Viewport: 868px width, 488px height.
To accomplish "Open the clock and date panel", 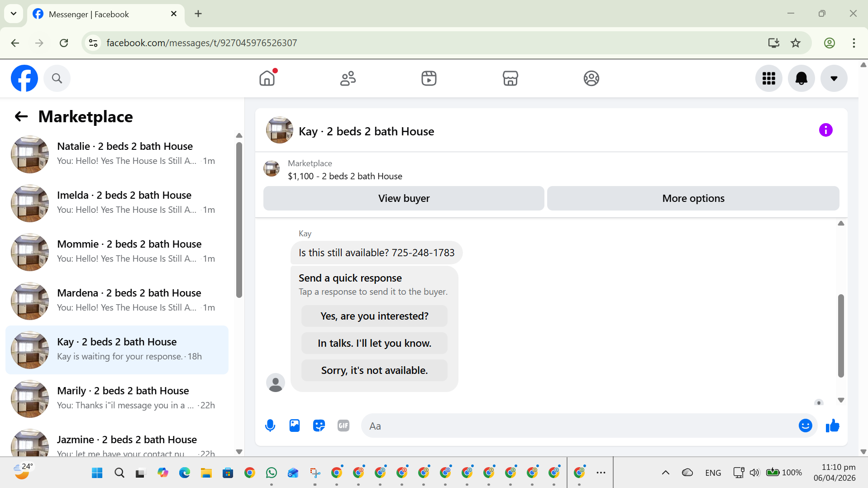I will click(835, 473).
